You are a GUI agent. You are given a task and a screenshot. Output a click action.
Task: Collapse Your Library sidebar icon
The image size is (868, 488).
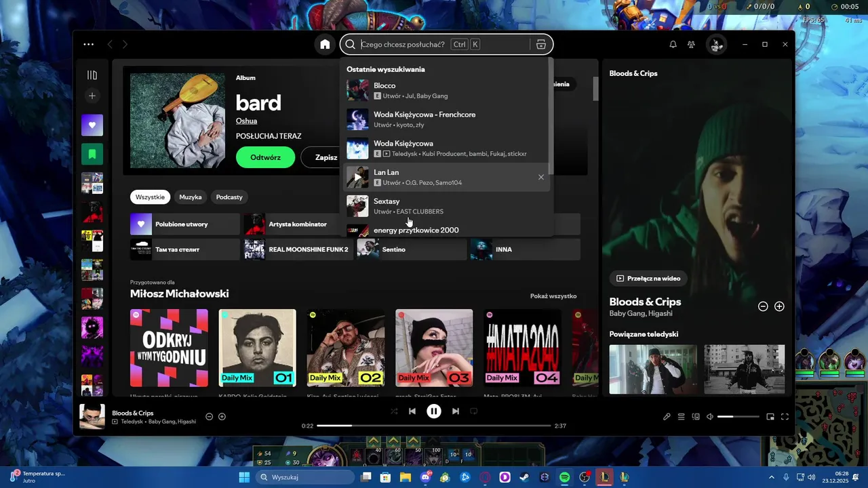coord(92,75)
